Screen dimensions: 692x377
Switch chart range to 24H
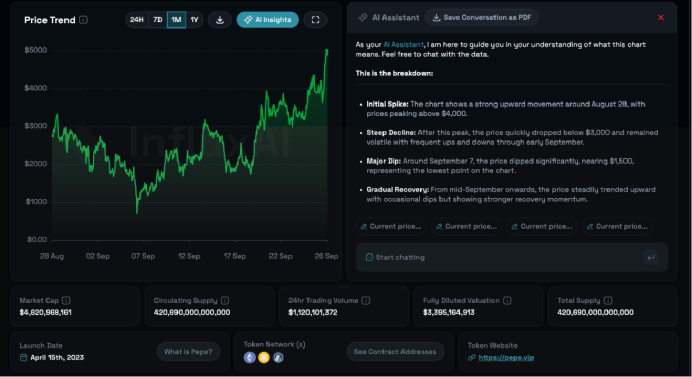(x=137, y=20)
